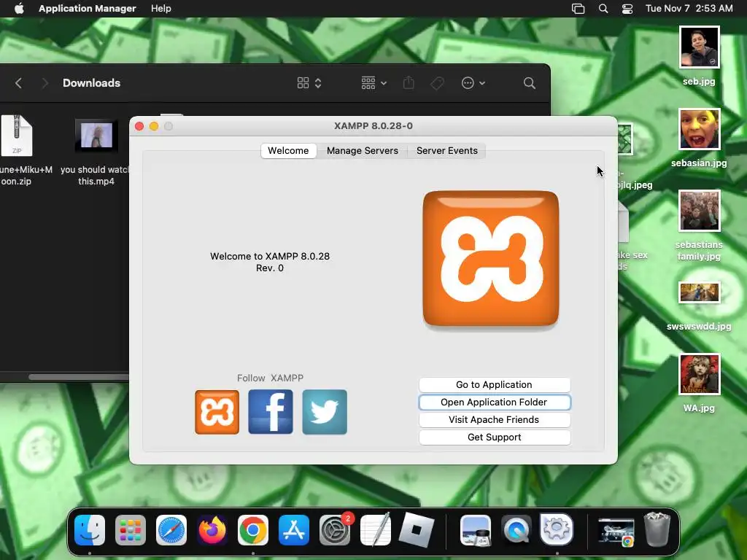The width and height of the screenshot is (747, 560).
Task: Open the Application Manager menu
Action: point(88,9)
